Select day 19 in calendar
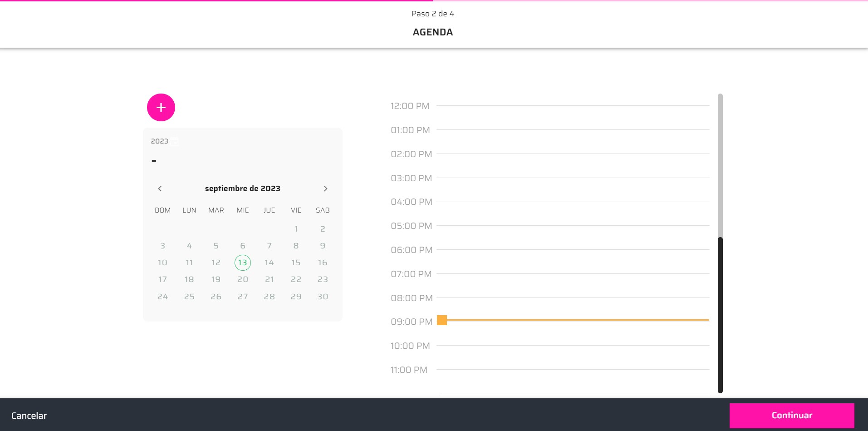Image resolution: width=868 pixels, height=431 pixels. [x=216, y=279]
